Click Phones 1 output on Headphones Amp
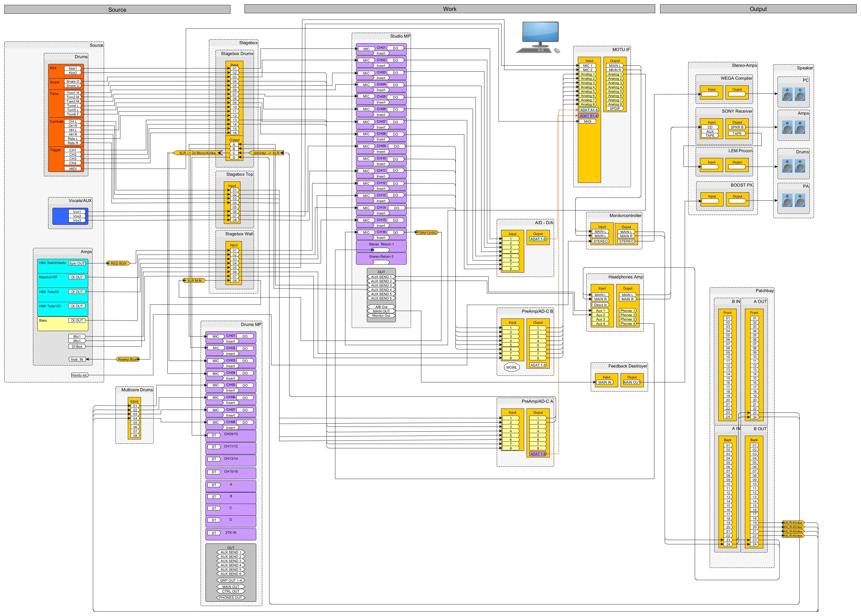 coord(627,311)
